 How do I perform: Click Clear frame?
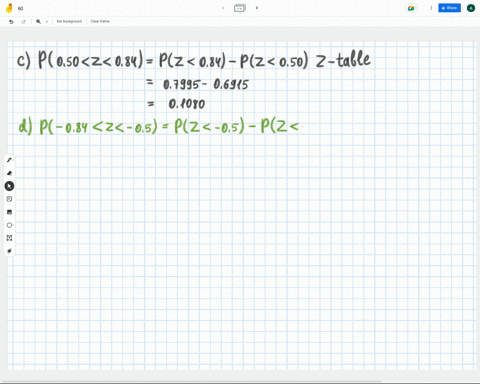pos(100,21)
